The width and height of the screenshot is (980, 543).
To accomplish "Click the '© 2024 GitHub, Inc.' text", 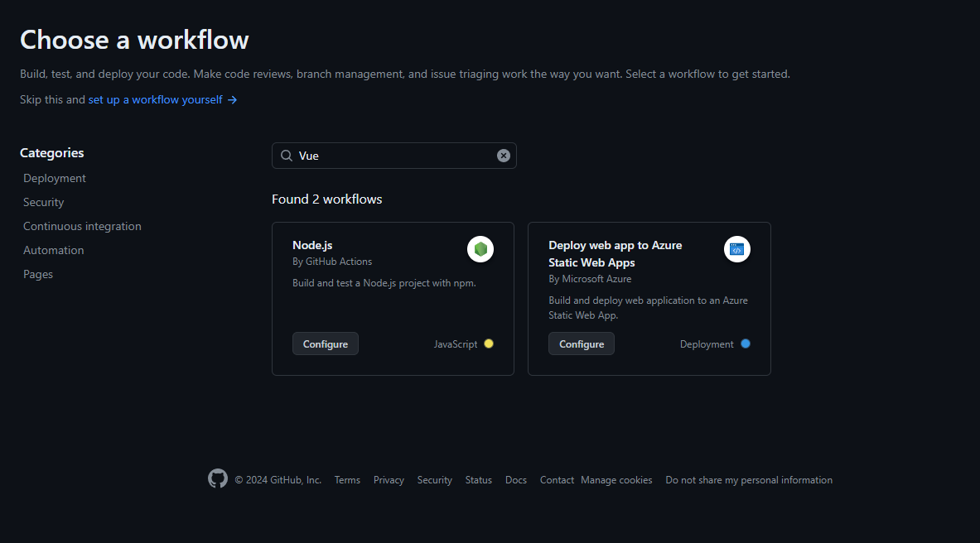I will click(278, 480).
